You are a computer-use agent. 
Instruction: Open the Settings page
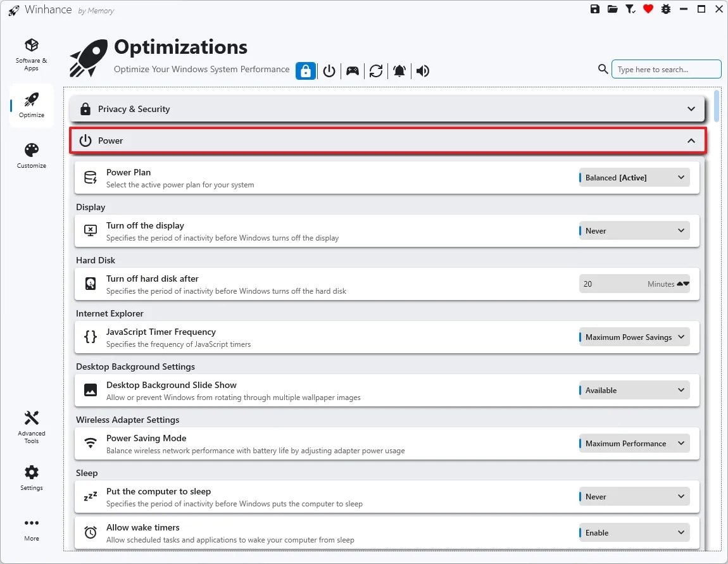(31, 477)
